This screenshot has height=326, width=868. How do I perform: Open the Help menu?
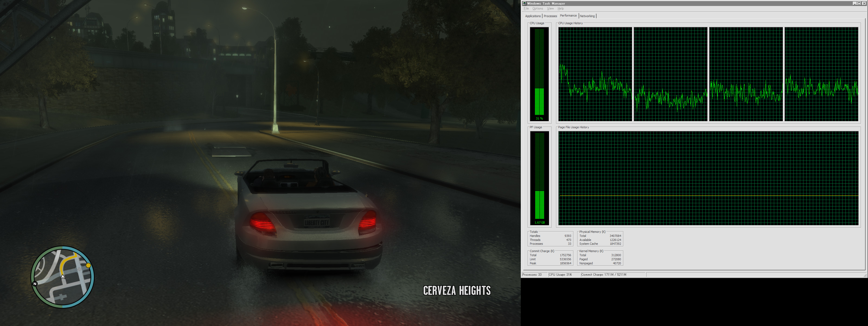[561, 8]
